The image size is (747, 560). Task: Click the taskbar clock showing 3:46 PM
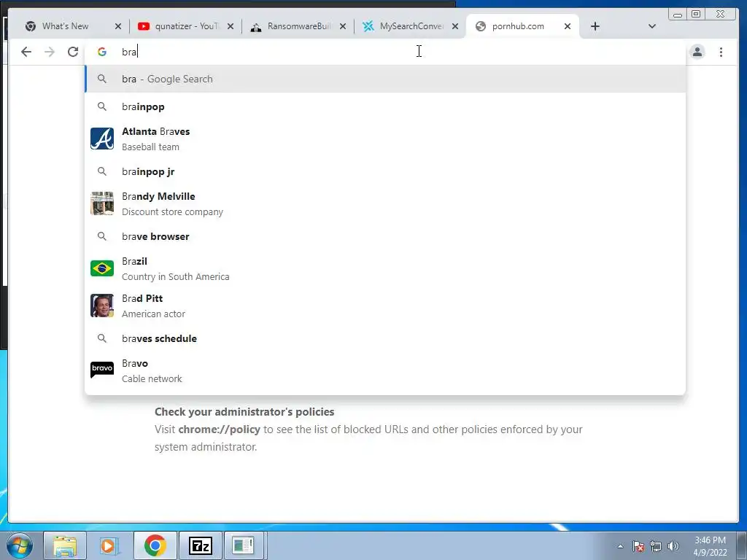pyautogui.click(x=710, y=546)
